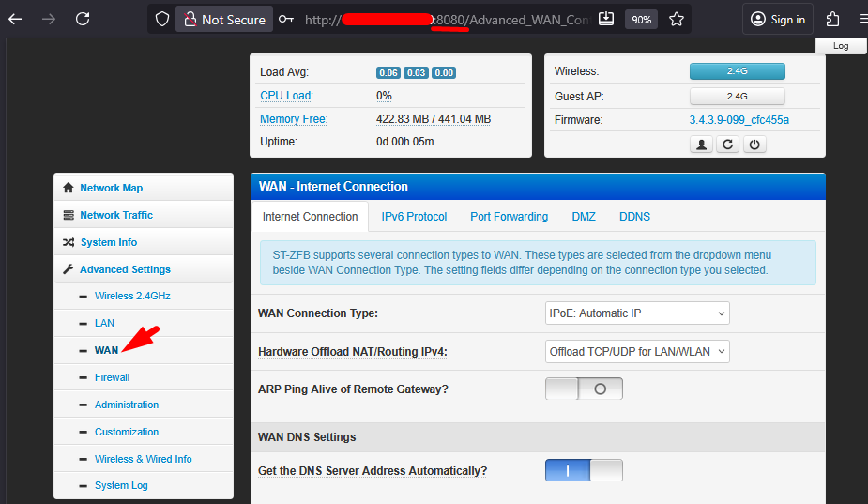Reload the page with browser refresh button
Screen dimensions: 868x504
(x=83, y=19)
